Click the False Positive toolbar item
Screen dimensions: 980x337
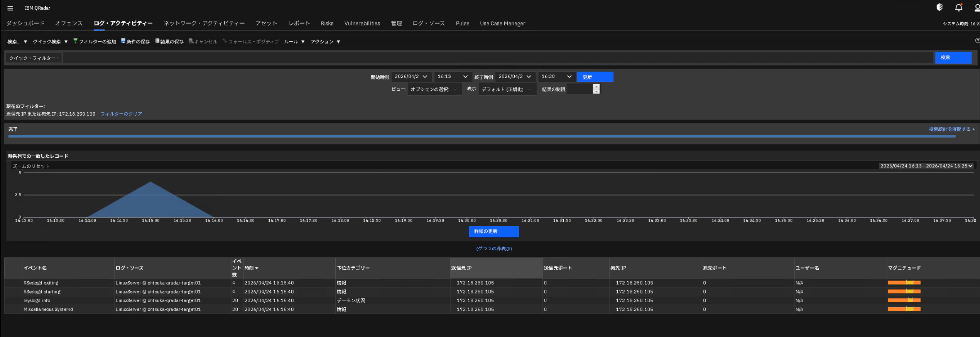coord(251,42)
